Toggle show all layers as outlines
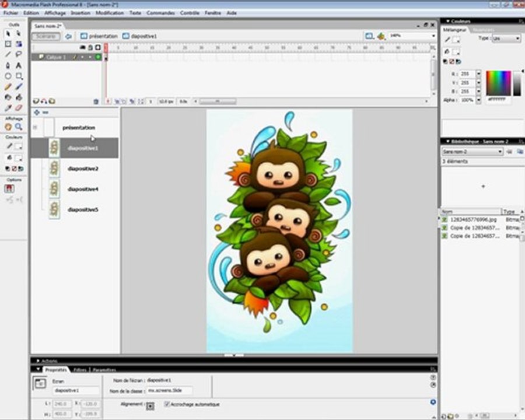This screenshot has height=420, width=525. coord(98,48)
